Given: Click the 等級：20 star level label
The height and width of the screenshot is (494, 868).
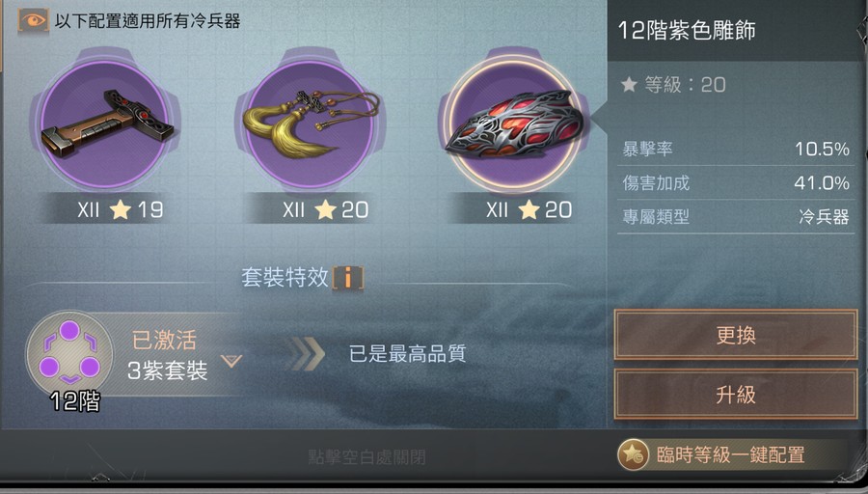Looking at the screenshot, I should pyautogui.click(x=673, y=85).
